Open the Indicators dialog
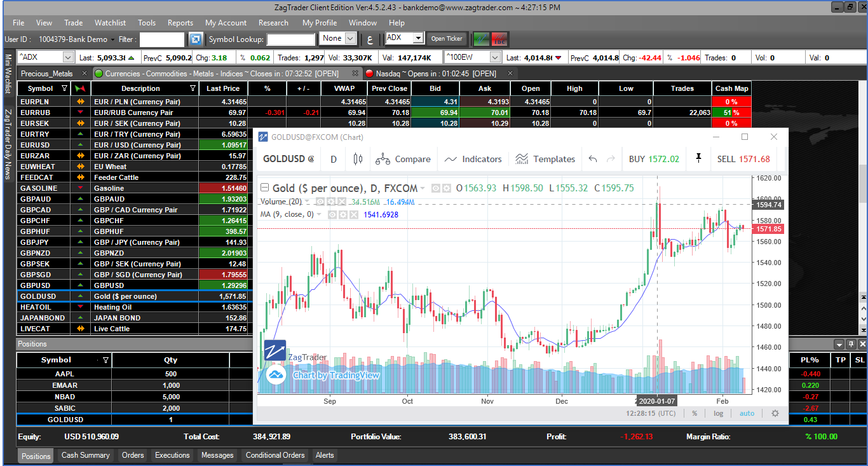The height and width of the screenshot is (466, 868). point(473,159)
